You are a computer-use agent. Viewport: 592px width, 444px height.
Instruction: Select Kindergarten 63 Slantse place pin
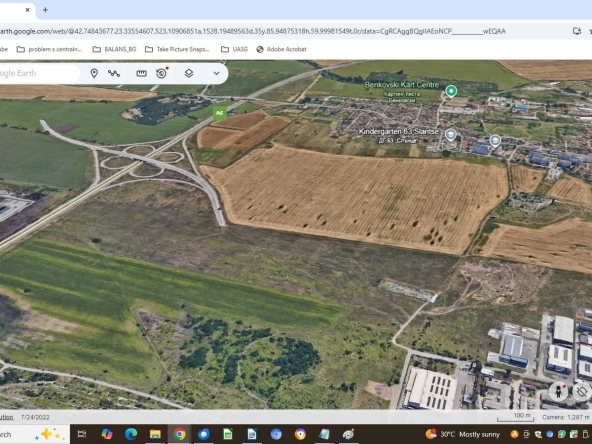[x=450, y=134]
